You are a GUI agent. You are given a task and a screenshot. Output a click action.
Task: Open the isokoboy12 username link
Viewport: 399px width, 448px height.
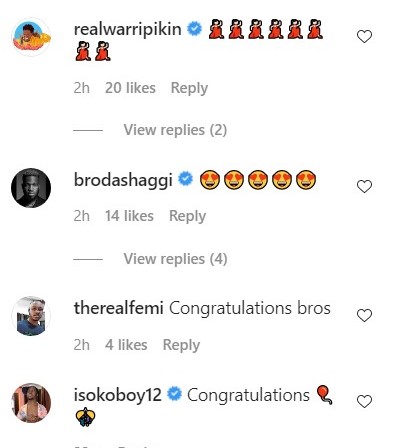pyautogui.click(x=118, y=395)
